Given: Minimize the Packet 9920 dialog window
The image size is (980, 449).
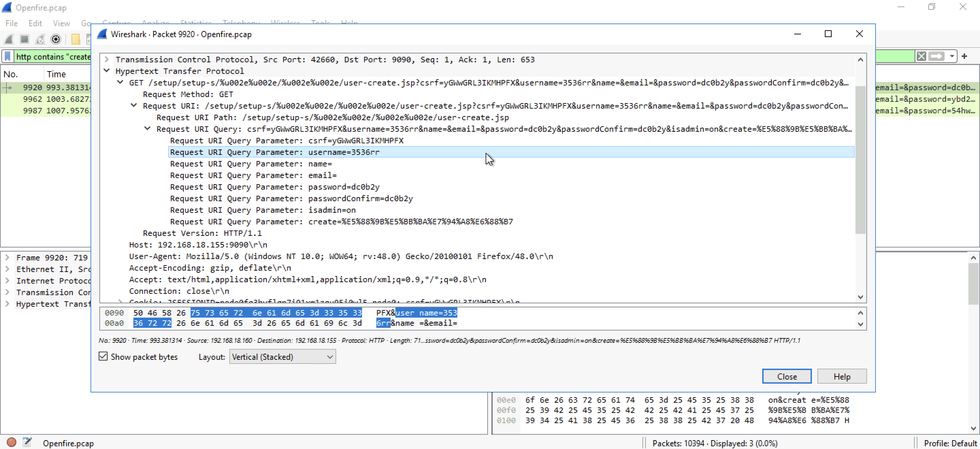Looking at the screenshot, I should (797, 34).
